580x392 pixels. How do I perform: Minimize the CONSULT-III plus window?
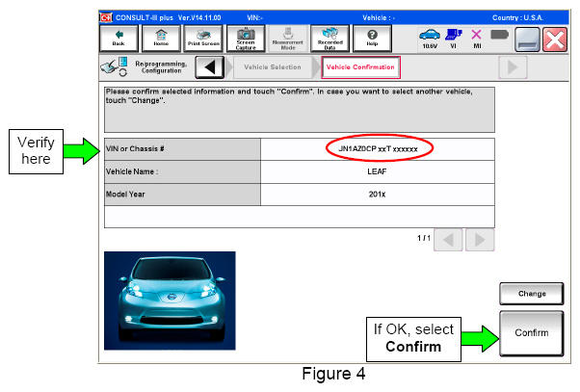[x=527, y=39]
